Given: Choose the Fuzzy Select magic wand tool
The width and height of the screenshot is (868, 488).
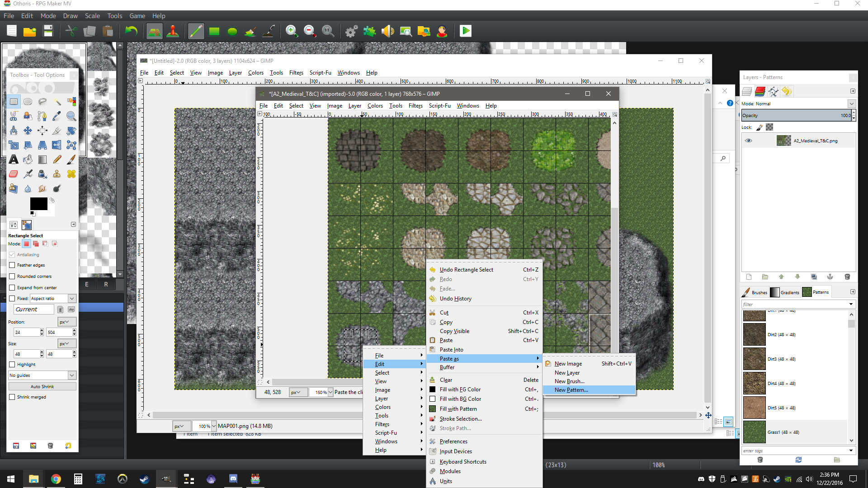Looking at the screenshot, I should 57,102.
